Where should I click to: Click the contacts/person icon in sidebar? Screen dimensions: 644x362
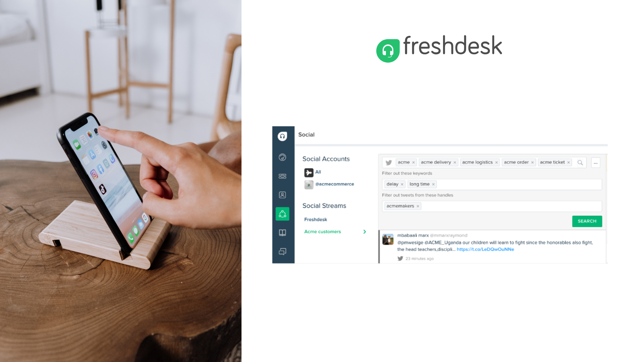coord(282,195)
